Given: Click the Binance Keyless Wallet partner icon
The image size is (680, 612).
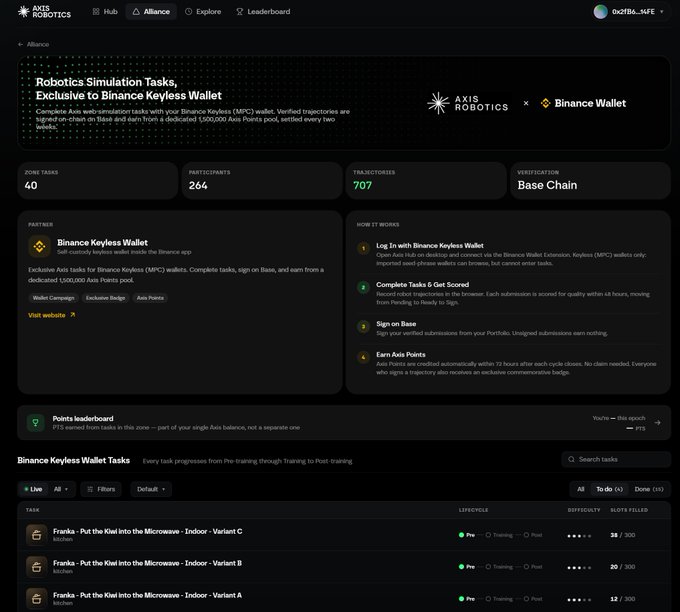Looking at the screenshot, I should [39, 246].
